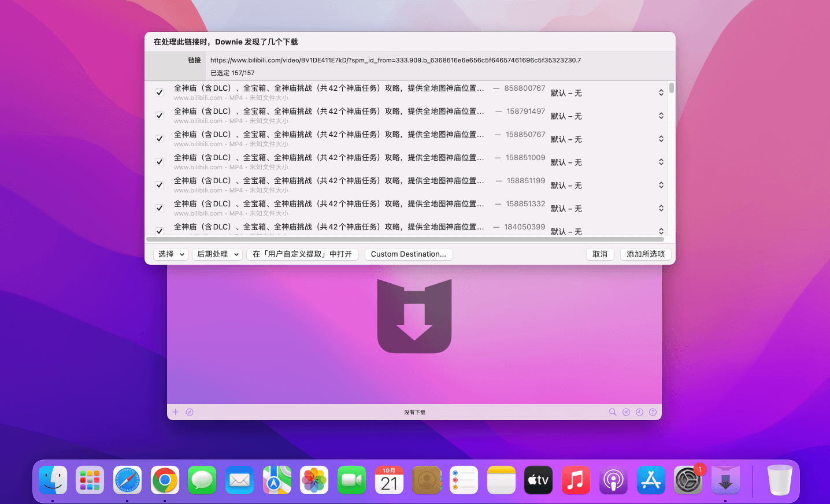Image resolution: width=830 pixels, height=504 pixels.
Task: Click the Downie icon in the dock
Action: coord(725,480)
